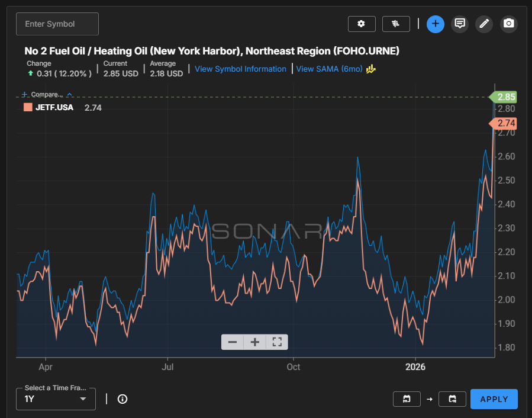Image resolution: width=532 pixels, height=418 pixels.
Task: Open View Symbol Information link
Action: click(x=240, y=69)
